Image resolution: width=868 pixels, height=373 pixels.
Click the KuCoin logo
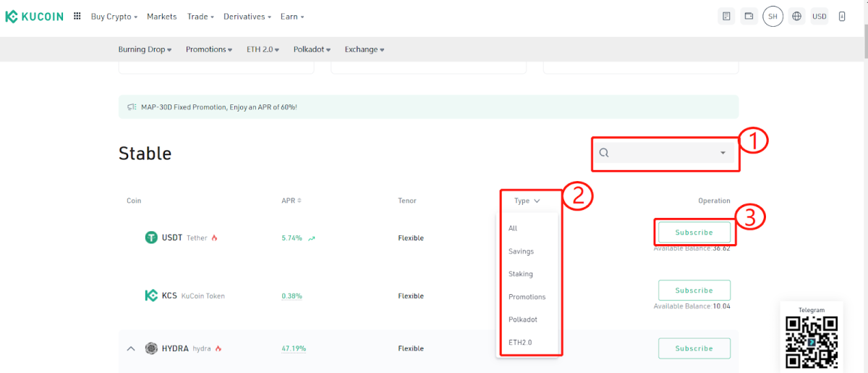tap(35, 16)
